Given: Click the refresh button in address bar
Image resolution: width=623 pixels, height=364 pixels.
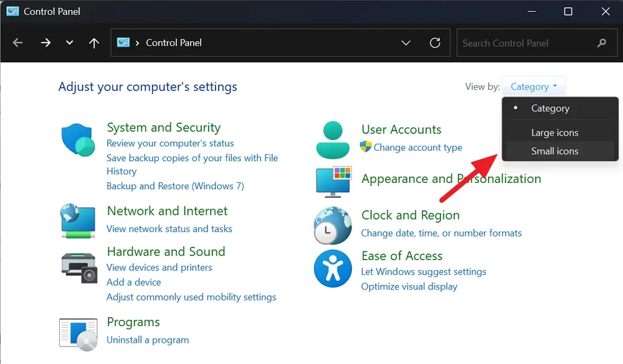Looking at the screenshot, I should [x=435, y=43].
